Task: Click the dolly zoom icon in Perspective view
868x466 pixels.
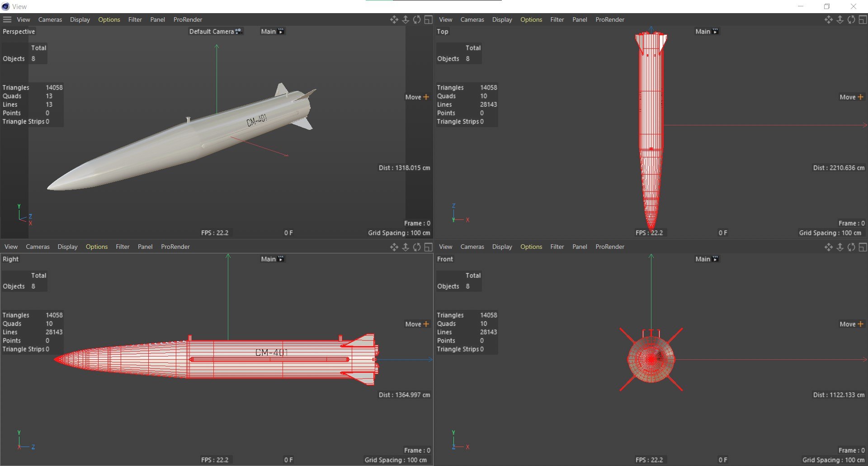Action: pyautogui.click(x=406, y=19)
